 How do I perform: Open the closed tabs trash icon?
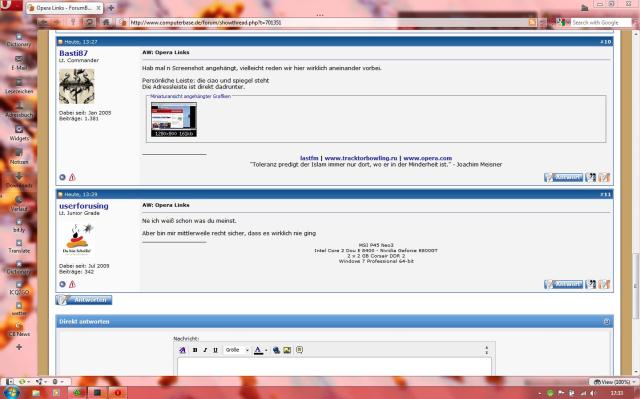[584, 7]
